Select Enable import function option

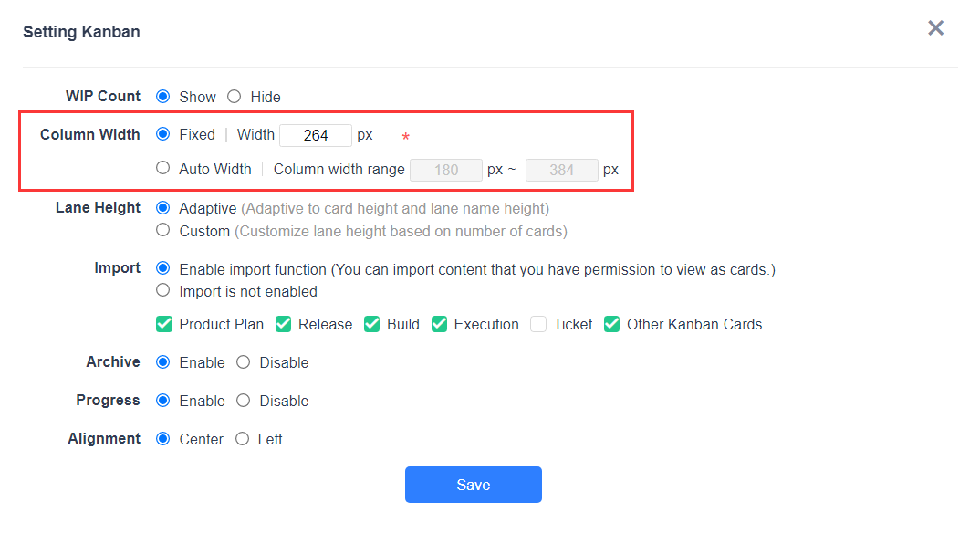point(163,269)
